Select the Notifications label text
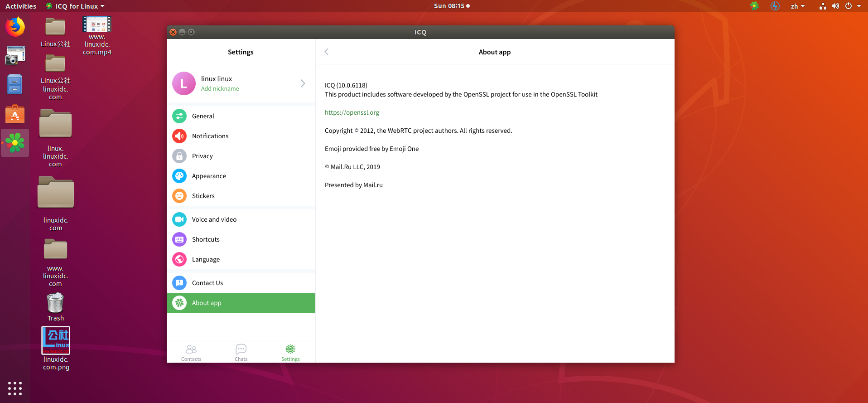The height and width of the screenshot is (403, 868). pos(210,136)
